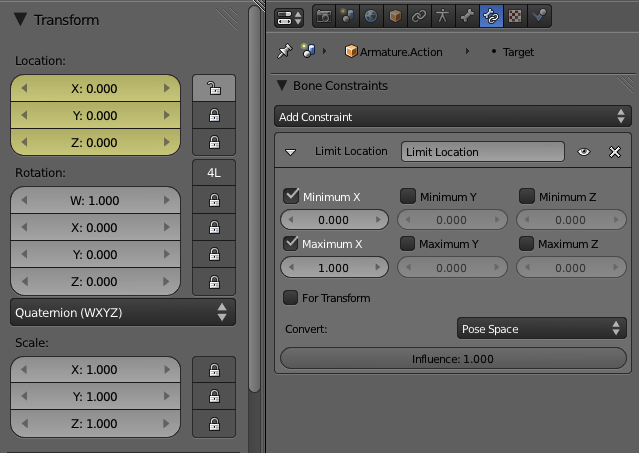The width and height of the screenshot is (639, 453).
Task: Open the Add Constraint dropdown
Action: pos(453,117)
